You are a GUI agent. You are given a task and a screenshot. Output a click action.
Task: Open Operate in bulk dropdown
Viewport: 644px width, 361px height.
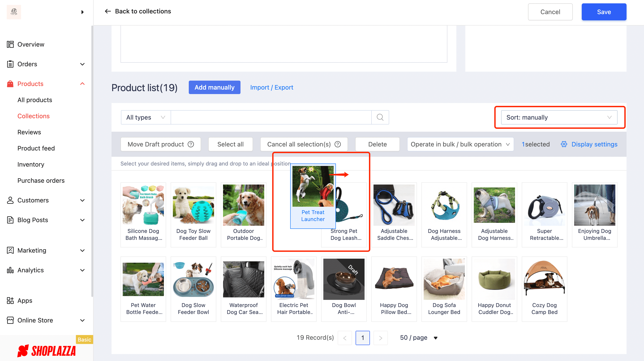click(x=460, y=144)
